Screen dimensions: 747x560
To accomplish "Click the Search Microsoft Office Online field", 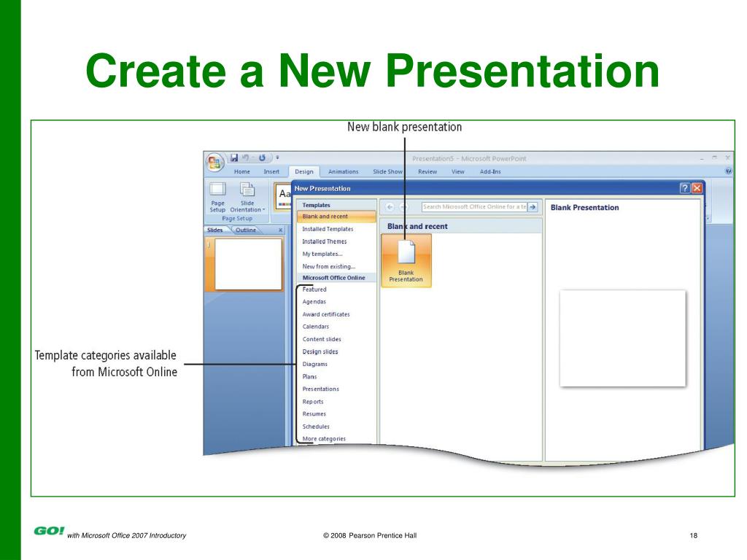I will coord(474,206).
